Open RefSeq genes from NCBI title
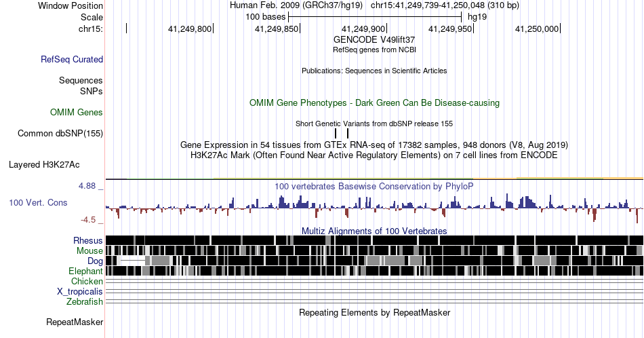 click(x=375, y=50)
